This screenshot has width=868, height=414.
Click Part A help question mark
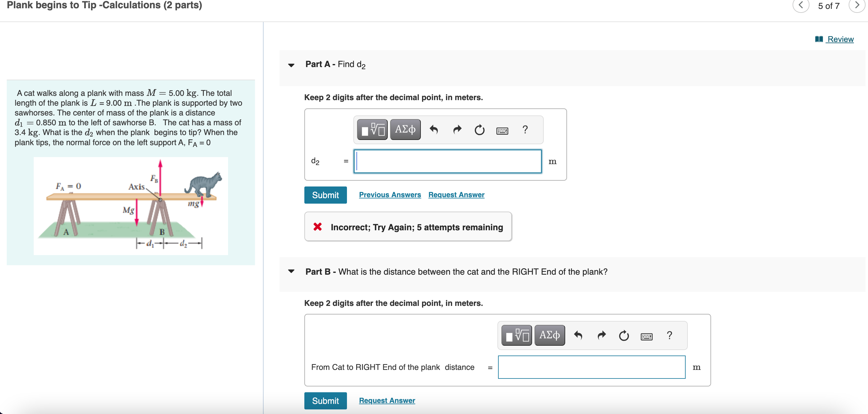(x=525, y=129)
